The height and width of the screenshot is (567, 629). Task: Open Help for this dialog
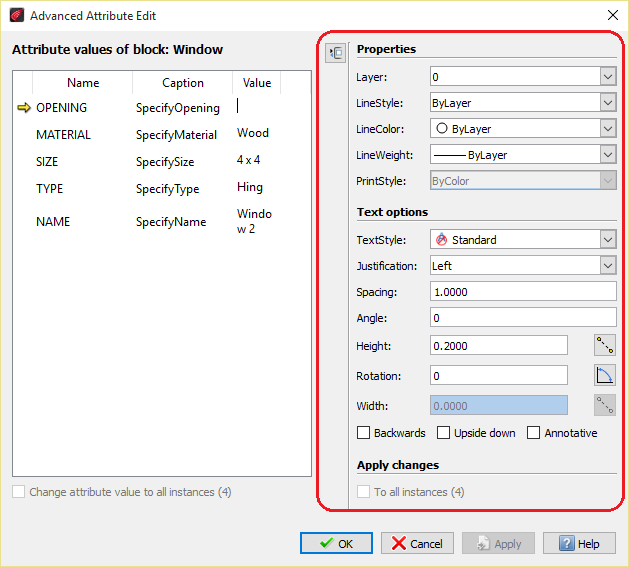click(x=579, y=544)
